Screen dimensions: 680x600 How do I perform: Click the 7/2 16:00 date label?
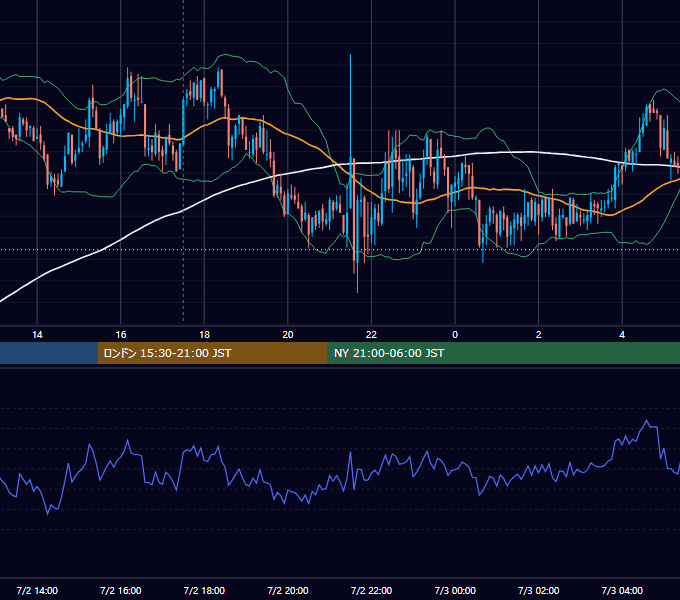pyautogui.click(x=121, y=590)
